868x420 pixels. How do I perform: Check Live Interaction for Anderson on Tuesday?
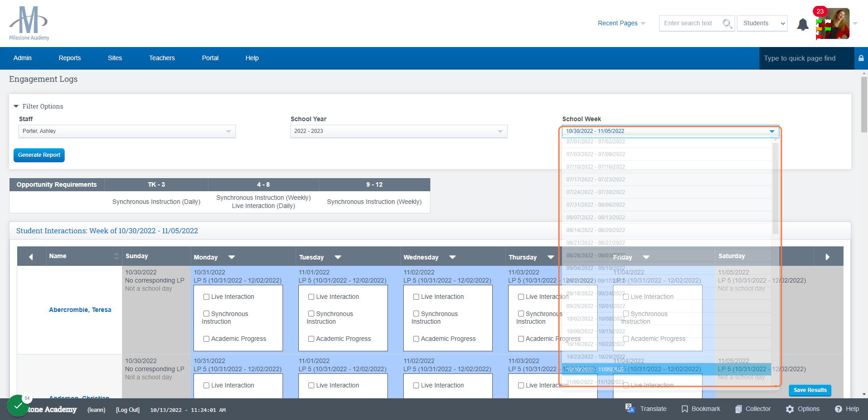point(311,386)
